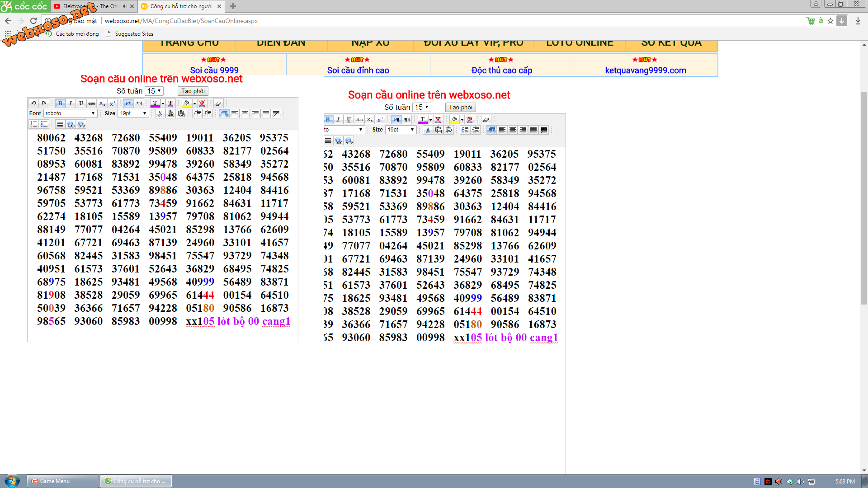
Task: Cut with the scissors icon in the right editor
Action: pos(428,130)
